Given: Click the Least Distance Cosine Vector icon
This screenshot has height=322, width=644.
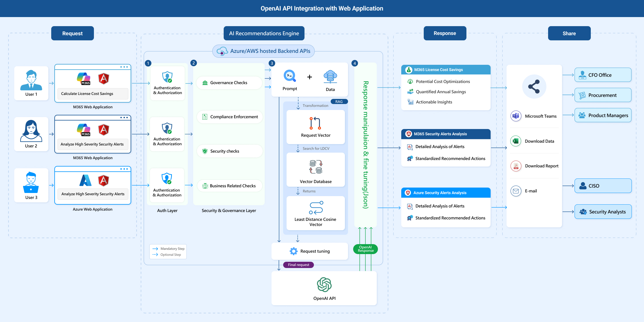Looking at the screenshot, I should click(316, 208).
